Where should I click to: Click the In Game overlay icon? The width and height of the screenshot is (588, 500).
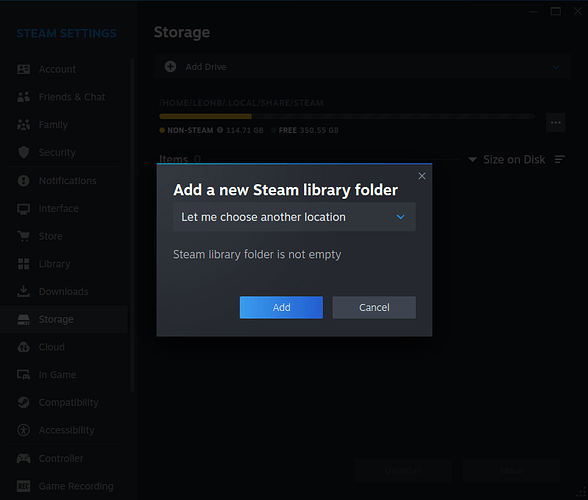click(x=24, y=375)
